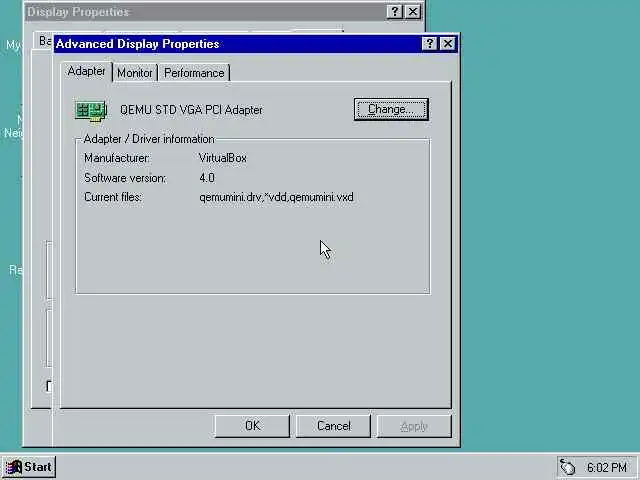Click the Adapter / Driver information heading
Screen dimensions: 640x480
[x=149, y=139]
